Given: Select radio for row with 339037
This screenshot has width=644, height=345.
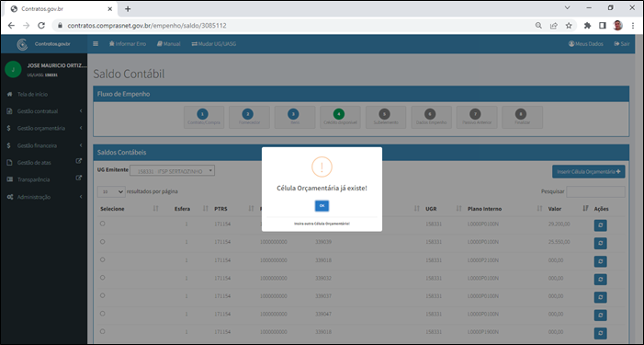Looking at the screenshot, I should pos(102,295).
